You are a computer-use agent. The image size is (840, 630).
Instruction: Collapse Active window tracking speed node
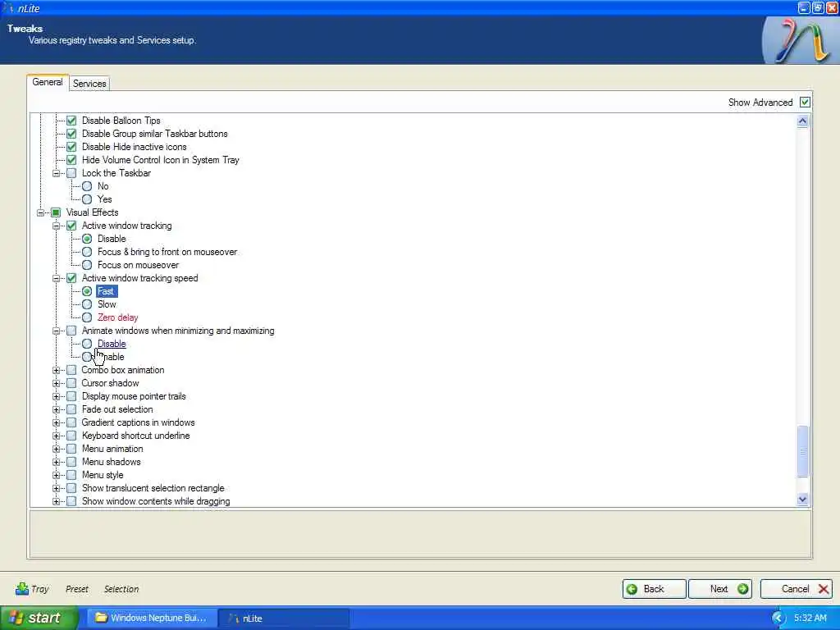(x=56, y=278)
